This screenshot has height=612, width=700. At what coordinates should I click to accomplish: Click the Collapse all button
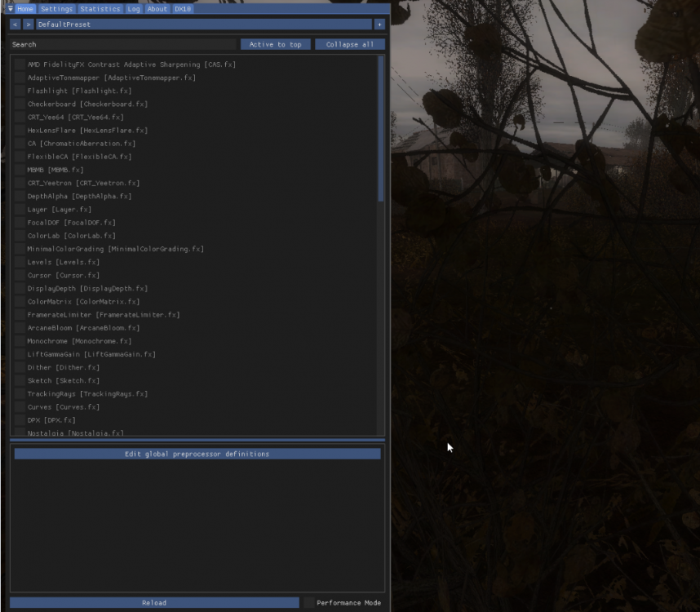click(350, 44)
